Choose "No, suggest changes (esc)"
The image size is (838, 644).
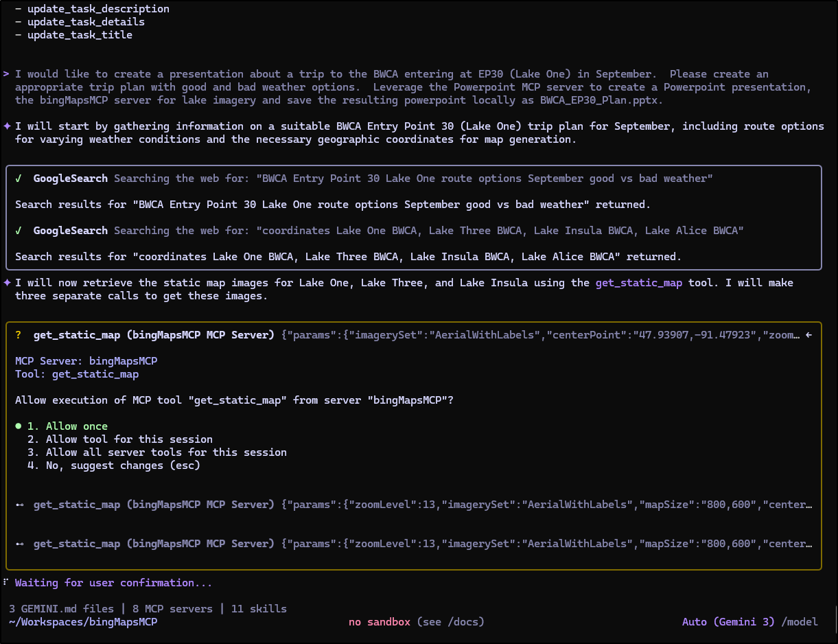tap(114, 465)
